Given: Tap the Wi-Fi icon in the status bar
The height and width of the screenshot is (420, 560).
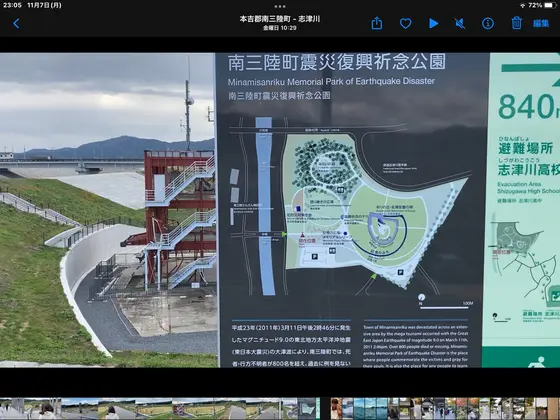Looking at the screenshot, I should point(523,5).
